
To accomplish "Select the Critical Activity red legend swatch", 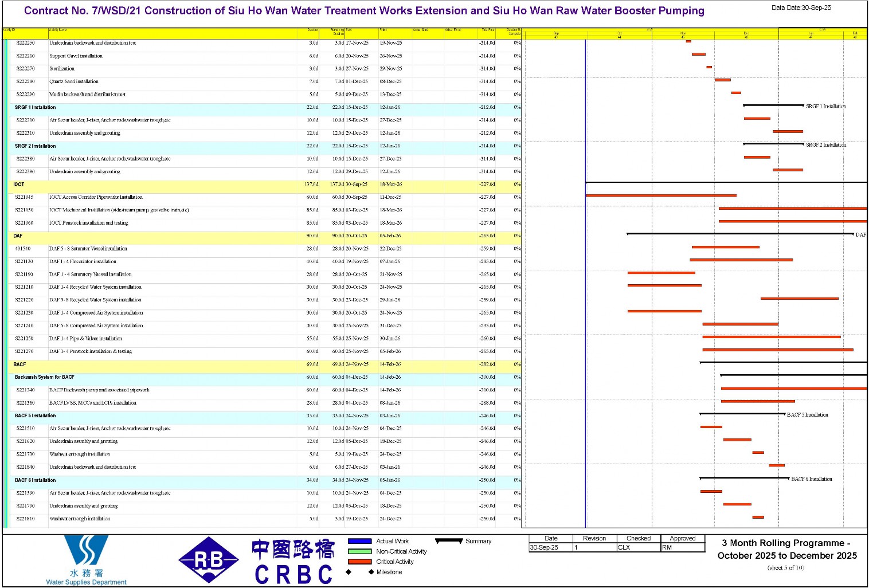I will coord(359,562).
